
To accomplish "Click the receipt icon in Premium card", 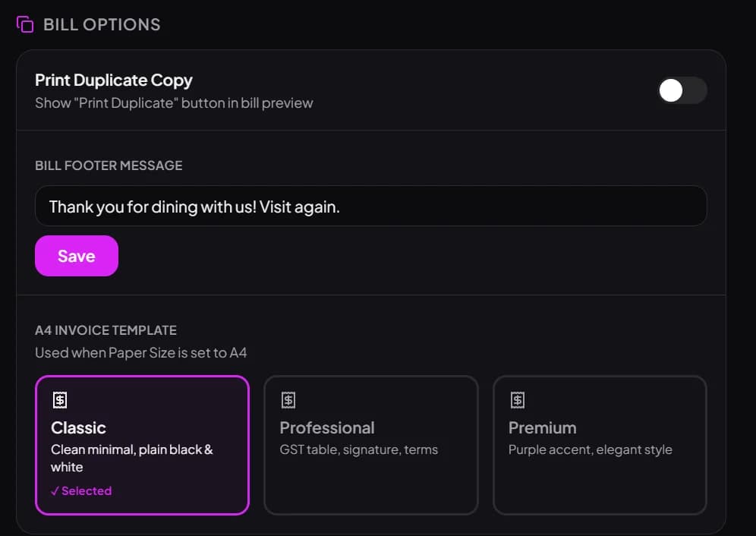I will tap(518, 400).
